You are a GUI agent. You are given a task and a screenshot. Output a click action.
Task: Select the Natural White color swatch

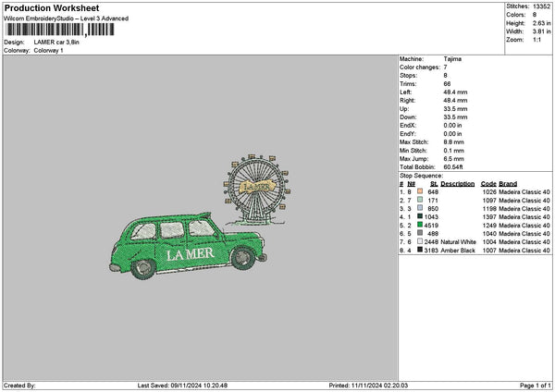[420, 241]
